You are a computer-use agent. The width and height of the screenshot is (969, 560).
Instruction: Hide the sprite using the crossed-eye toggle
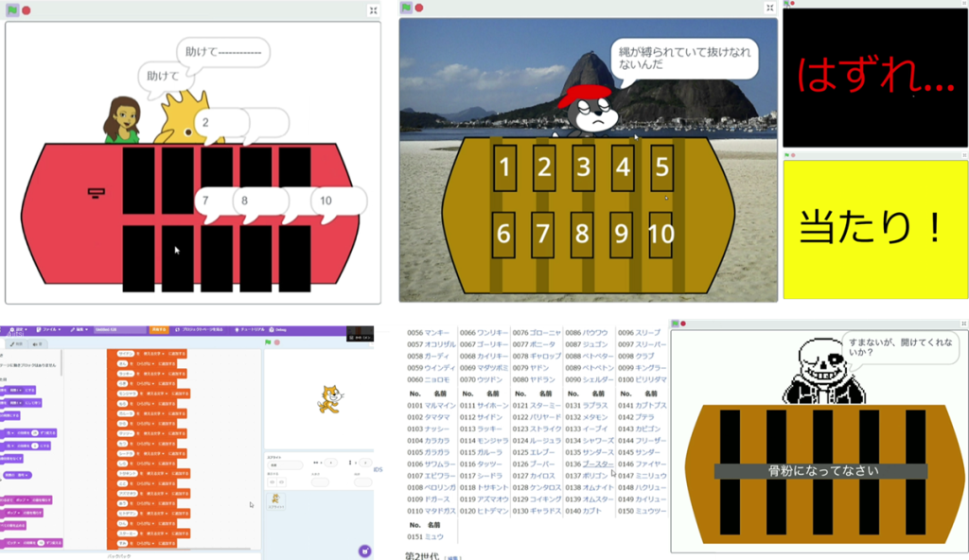click(x=281, y=482)
